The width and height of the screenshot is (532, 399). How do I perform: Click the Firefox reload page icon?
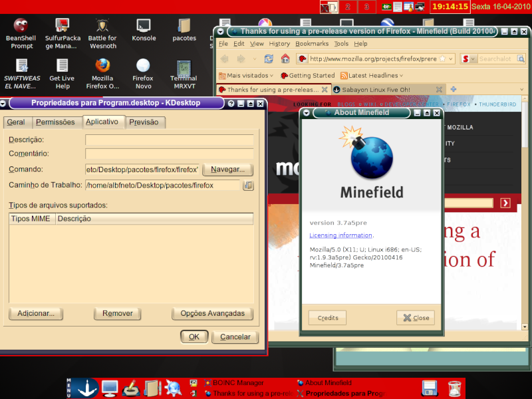(x=269, y=59)
